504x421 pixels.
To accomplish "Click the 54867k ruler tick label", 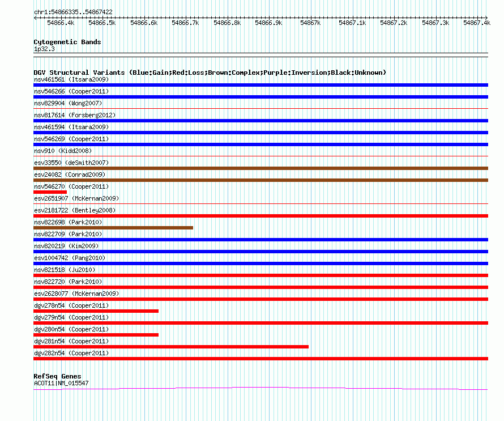I will pyautogui.click(x=310, y=23).
